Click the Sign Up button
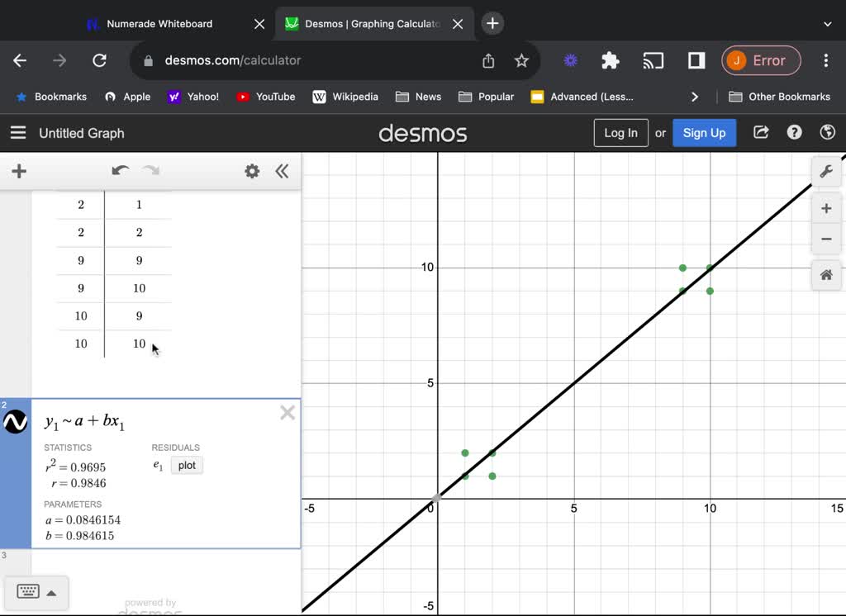The image size is (846, 616). pyautogui.click(x=704, y=132)
